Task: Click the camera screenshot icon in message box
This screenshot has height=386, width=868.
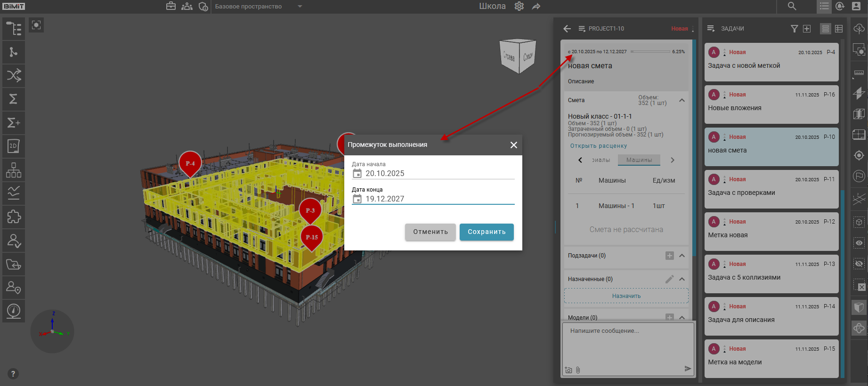Action: 568,370
